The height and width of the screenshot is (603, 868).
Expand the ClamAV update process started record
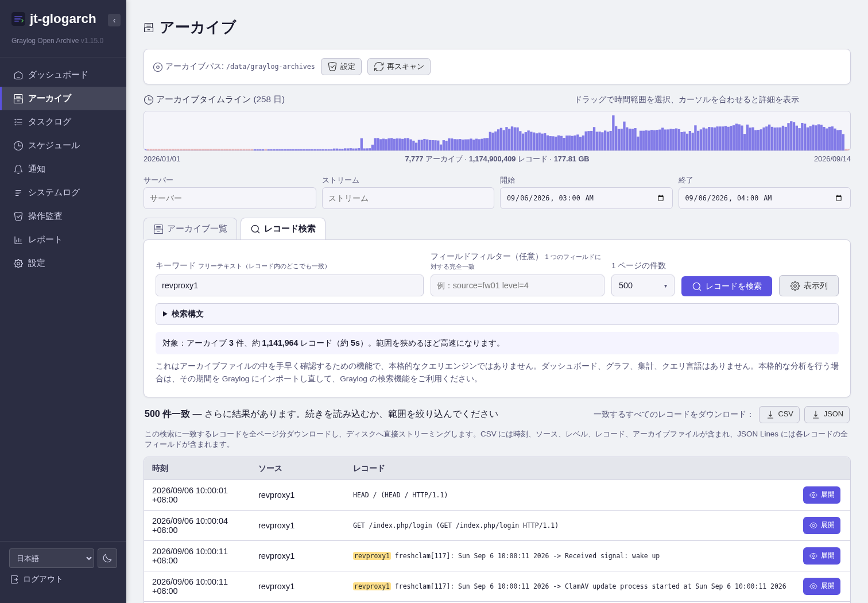[821, 586]
